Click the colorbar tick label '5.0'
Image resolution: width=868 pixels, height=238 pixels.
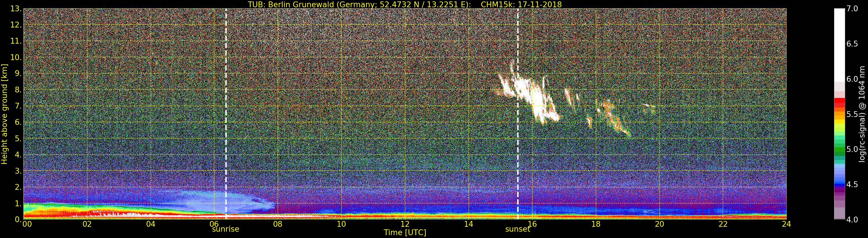point(852,149)
